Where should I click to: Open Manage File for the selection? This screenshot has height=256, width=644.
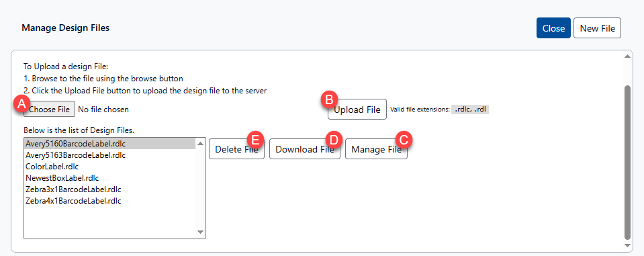coord(376,148)
